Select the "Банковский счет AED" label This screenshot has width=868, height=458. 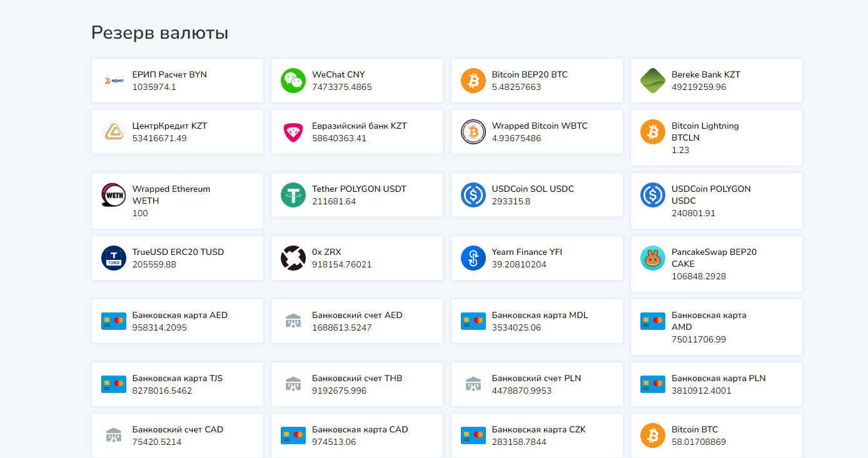click(357, 315)
